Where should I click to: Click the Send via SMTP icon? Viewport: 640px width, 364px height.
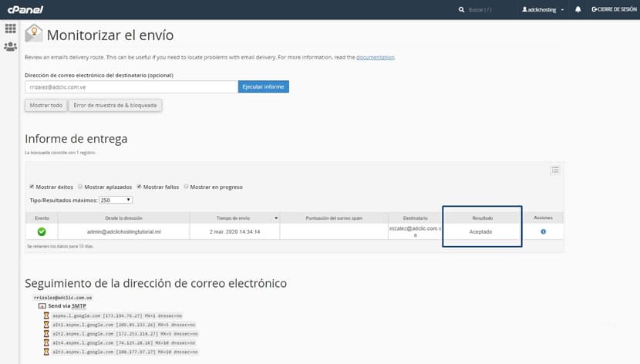tap(42, 305)
